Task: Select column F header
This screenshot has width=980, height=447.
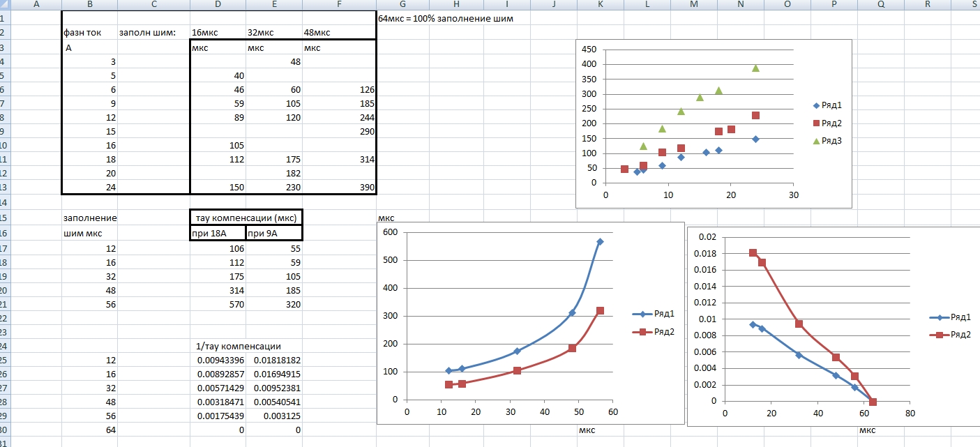Action: point(339,5)
